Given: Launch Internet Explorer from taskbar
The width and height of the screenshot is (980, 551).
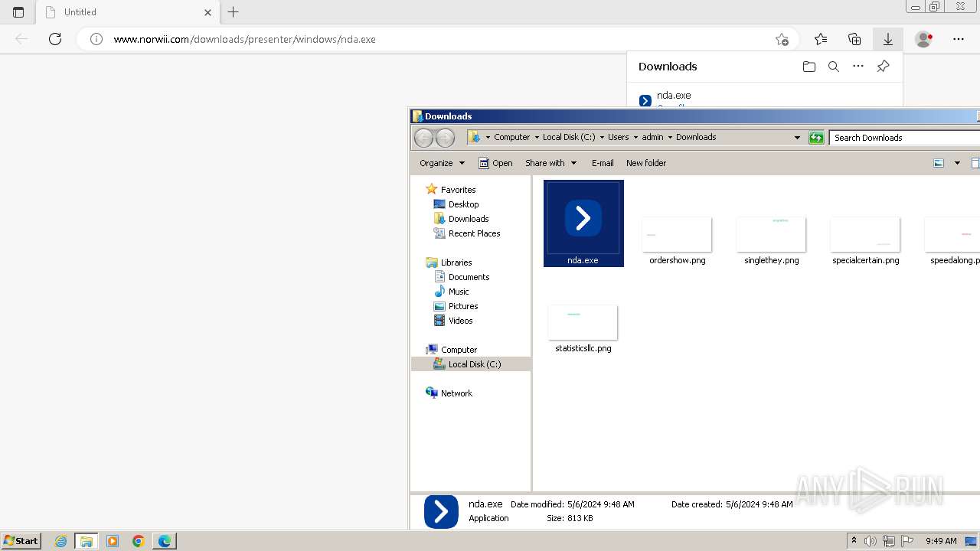Looking at the screenshot, I should click(61, 541).
